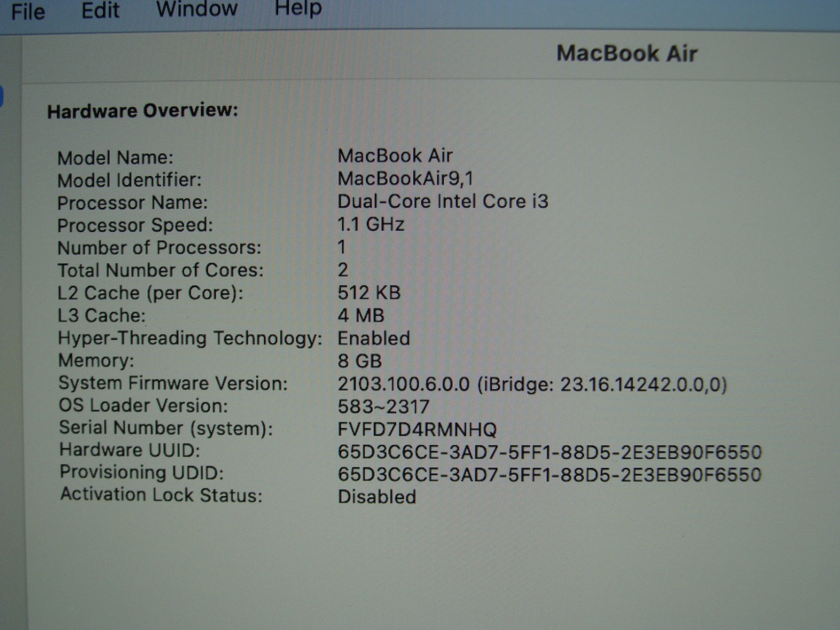The width and height of the screenshot is (840, 630).
Task: Select the 583~2317 loader value
Action: tap(383, 407)
